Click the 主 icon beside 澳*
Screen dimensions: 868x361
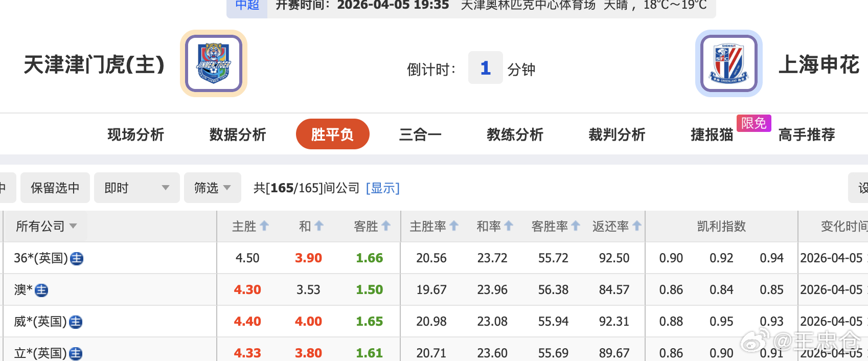[x=41, y=290]
